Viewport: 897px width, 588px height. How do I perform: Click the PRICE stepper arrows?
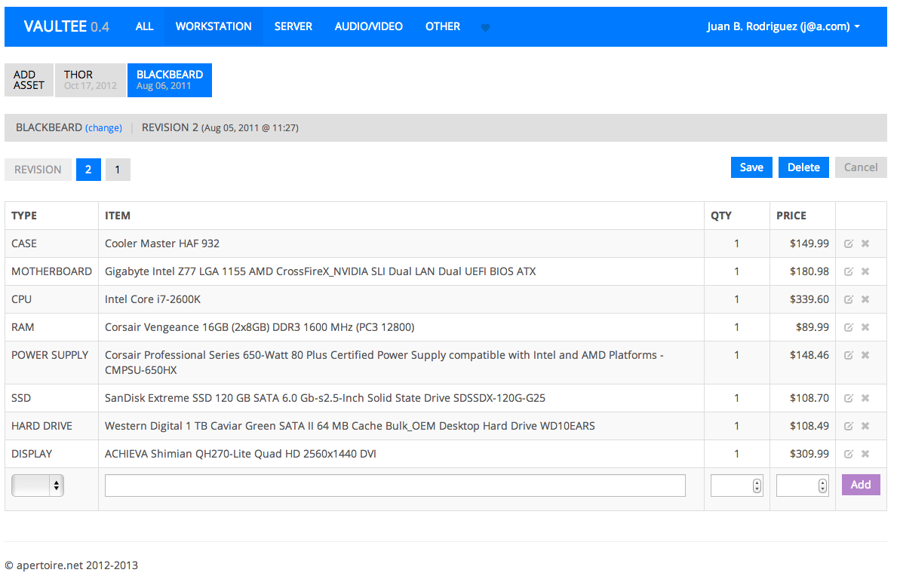[x=822, y=485]
